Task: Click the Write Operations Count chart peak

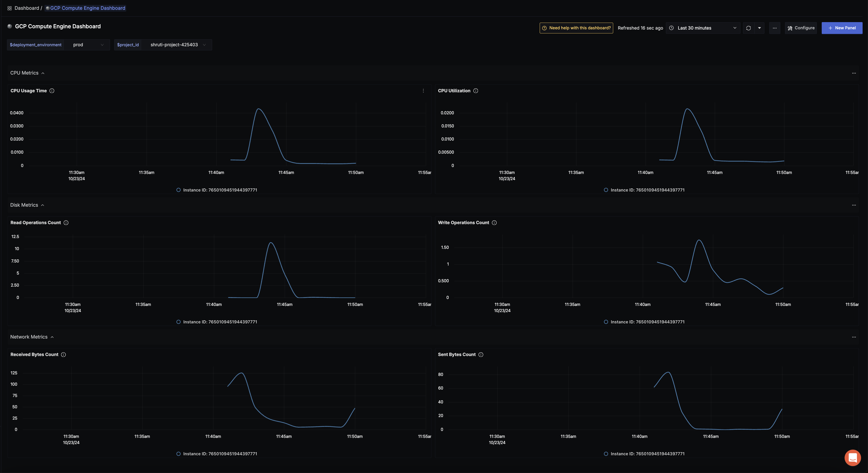Action: point(699,240)
